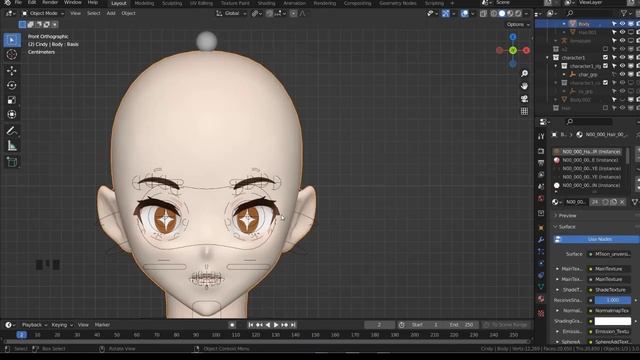
Task: Switch perspective/orthographic grid icon
Action: pyautogui.click(x=524, y=111)
